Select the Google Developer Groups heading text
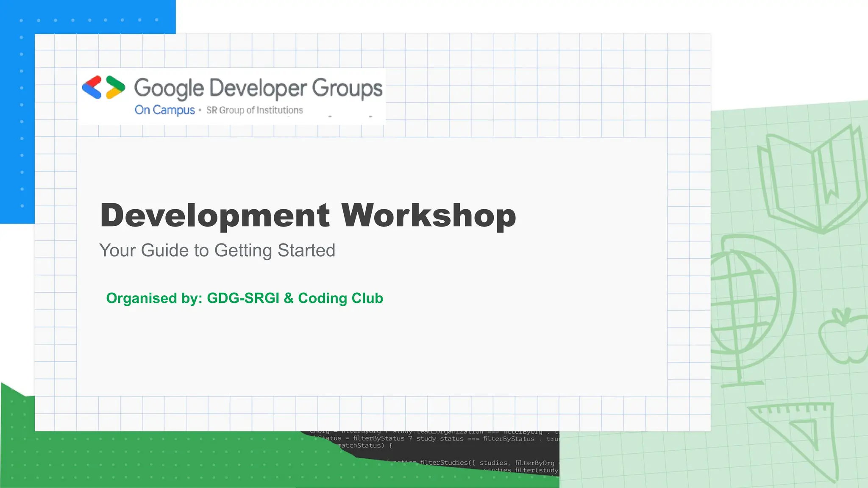Viewport: 868px width, 488px height. tap(258, 88)
